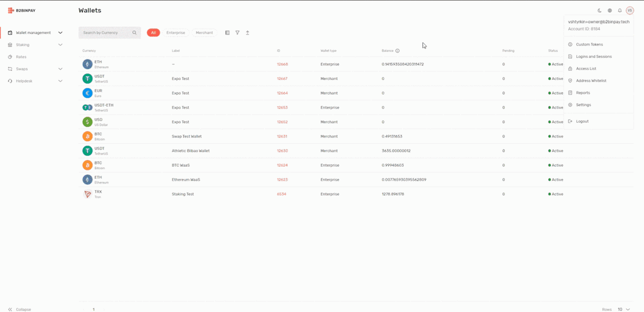
Task: Click the 'Staking Test' label
Action: (x=183, y=194)
